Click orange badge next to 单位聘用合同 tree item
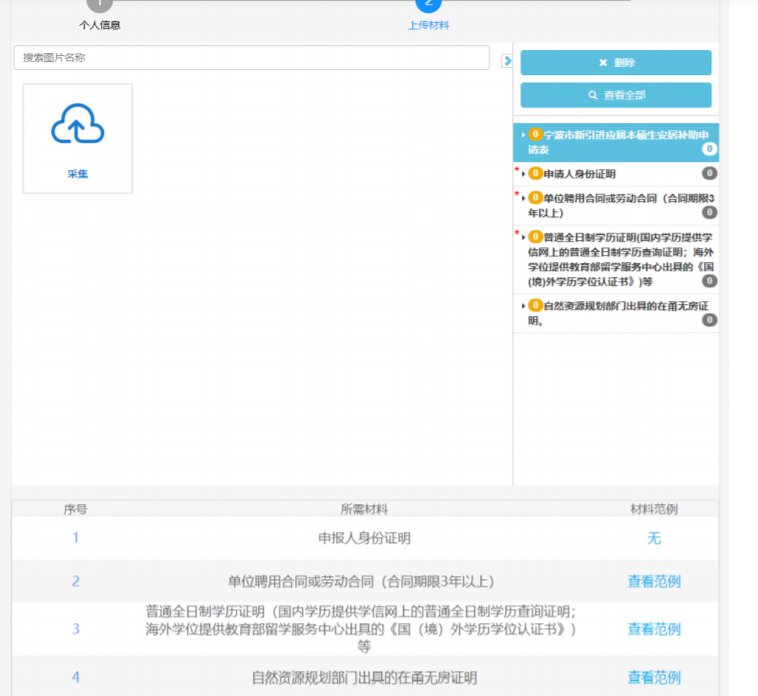The width and height of the screenshot is (758, 696). 535,198
